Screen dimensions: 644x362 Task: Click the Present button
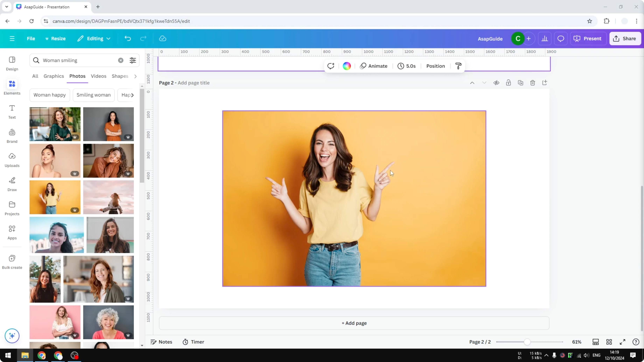coord(588,38)
